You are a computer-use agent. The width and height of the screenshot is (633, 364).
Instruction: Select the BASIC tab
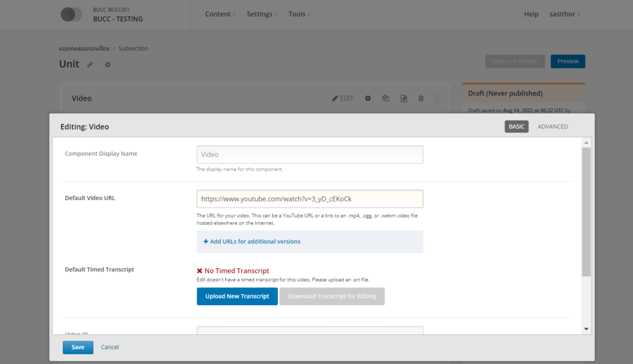click(516, 127)
